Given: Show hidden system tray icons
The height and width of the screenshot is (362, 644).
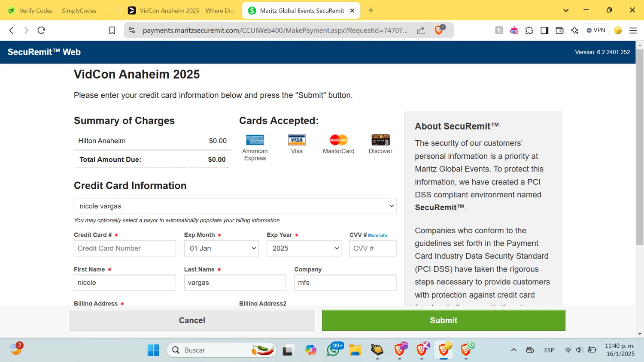Looking at the screenshot, I should (513, 350).
